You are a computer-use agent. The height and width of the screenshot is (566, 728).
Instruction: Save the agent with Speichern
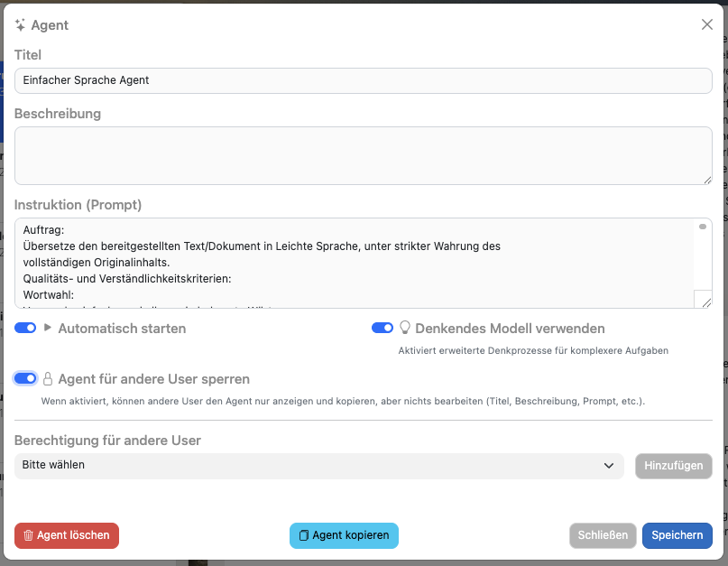677,535
